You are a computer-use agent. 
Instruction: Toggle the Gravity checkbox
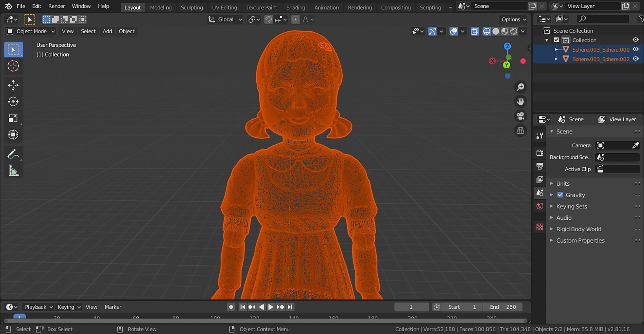tap(560, 195)
